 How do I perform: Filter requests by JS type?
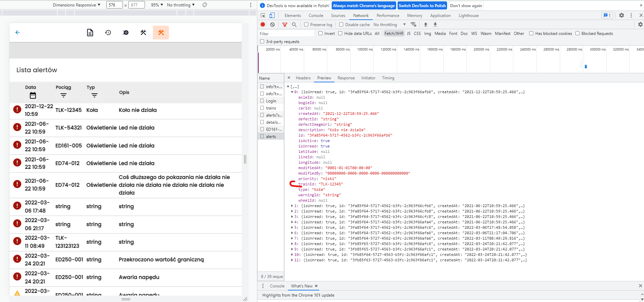coord(408,33)
